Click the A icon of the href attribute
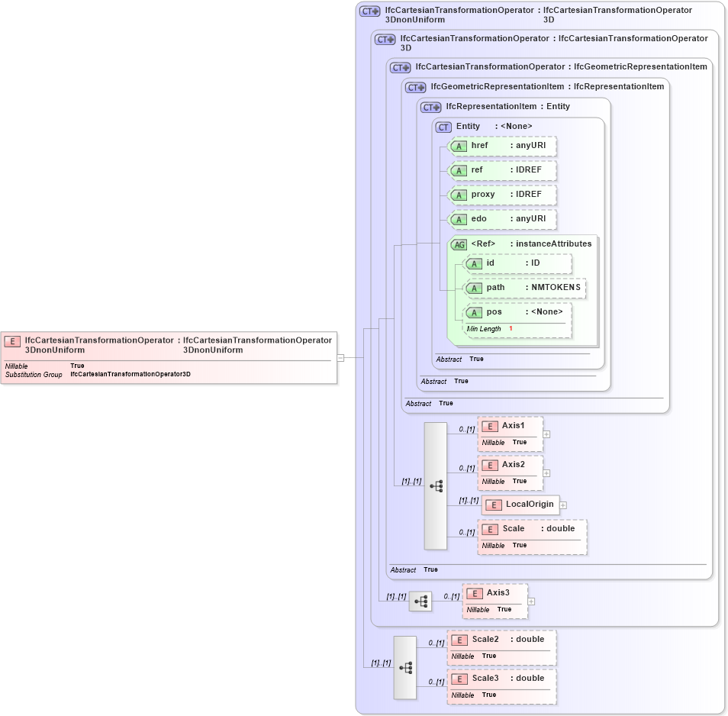Image resolution: width=728 pixels, height=716 pixels. [459, 146]
